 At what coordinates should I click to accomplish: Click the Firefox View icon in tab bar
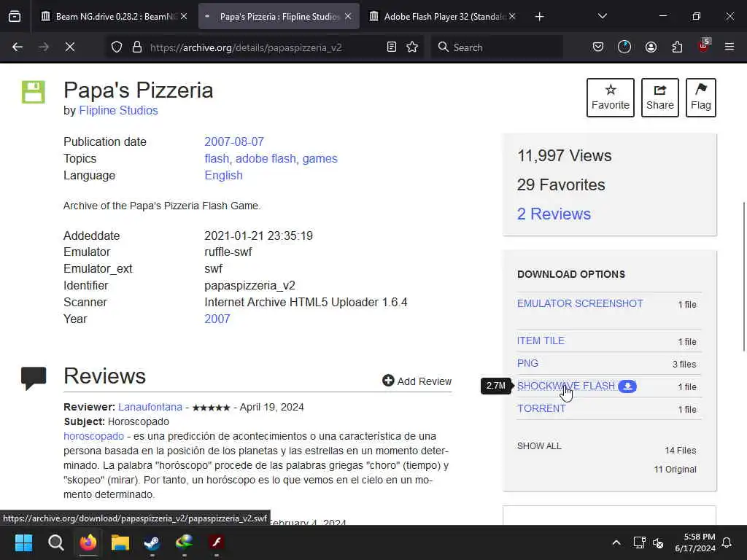15,16
